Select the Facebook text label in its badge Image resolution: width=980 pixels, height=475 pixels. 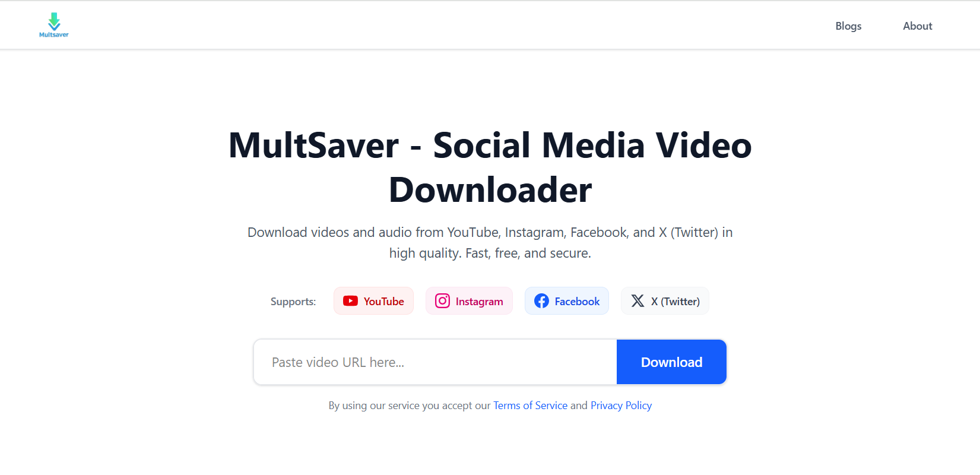click(x=577, y=302)
